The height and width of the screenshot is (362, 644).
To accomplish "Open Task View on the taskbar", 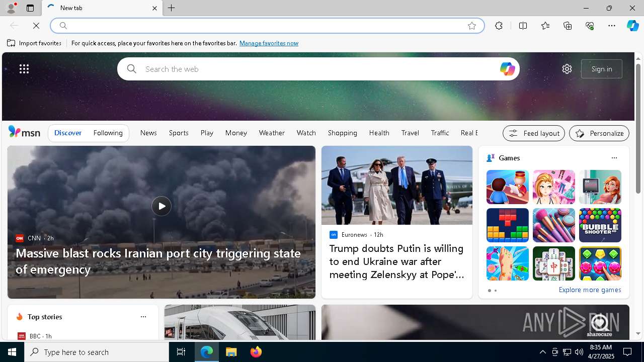I will coord(181,352).
